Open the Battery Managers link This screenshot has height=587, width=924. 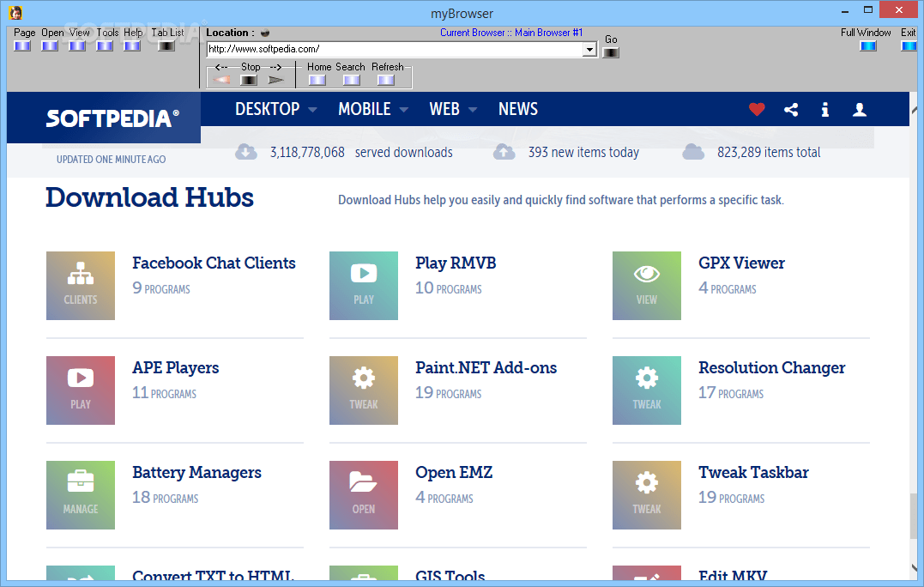pyautogui.click(x=196, y=473)
